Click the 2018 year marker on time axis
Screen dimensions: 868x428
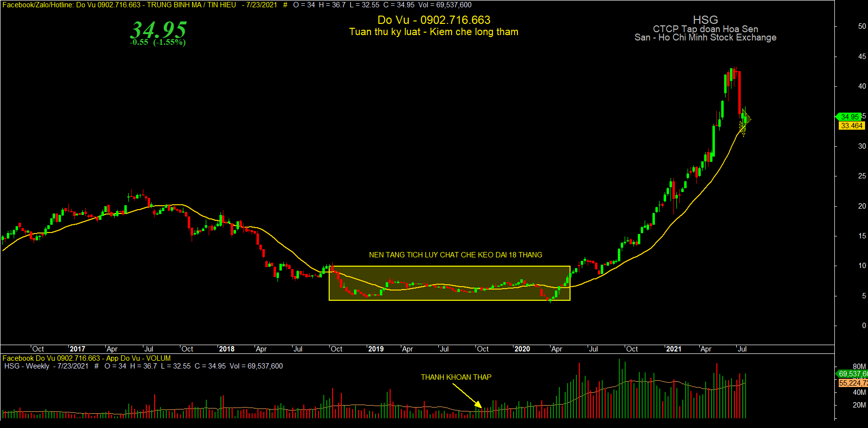(x=226, y=349)
